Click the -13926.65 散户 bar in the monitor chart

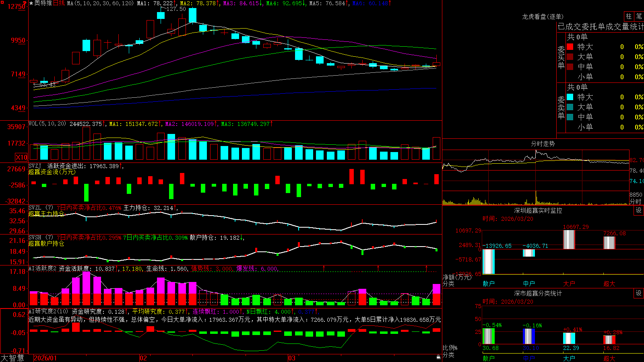488,261
